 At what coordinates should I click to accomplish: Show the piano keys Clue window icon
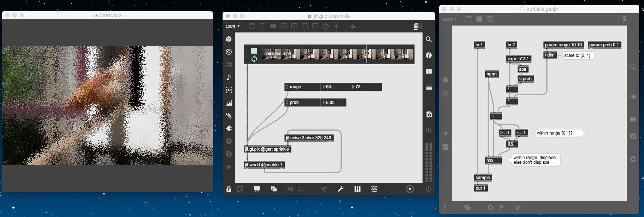tap(357, 189)
